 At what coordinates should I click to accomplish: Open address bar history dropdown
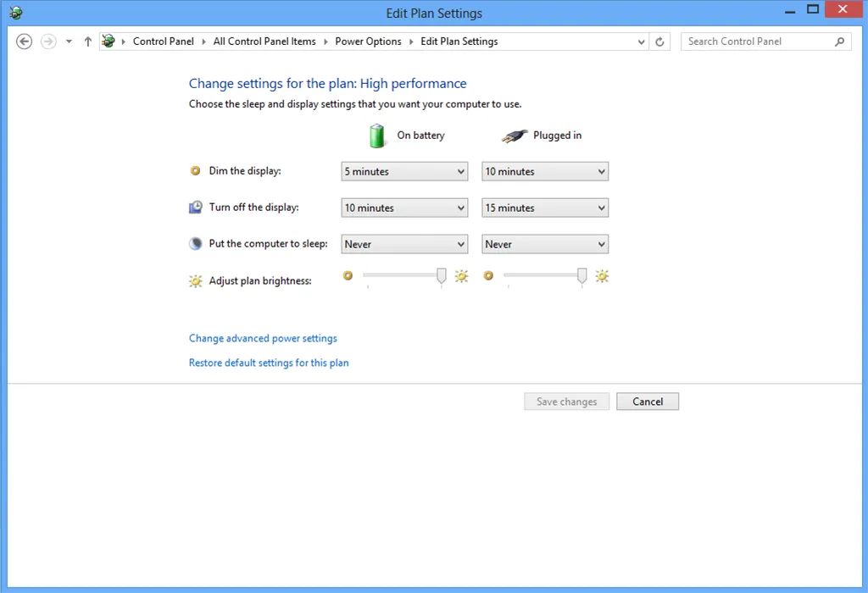pyautogui.click(x=641, y=42)
